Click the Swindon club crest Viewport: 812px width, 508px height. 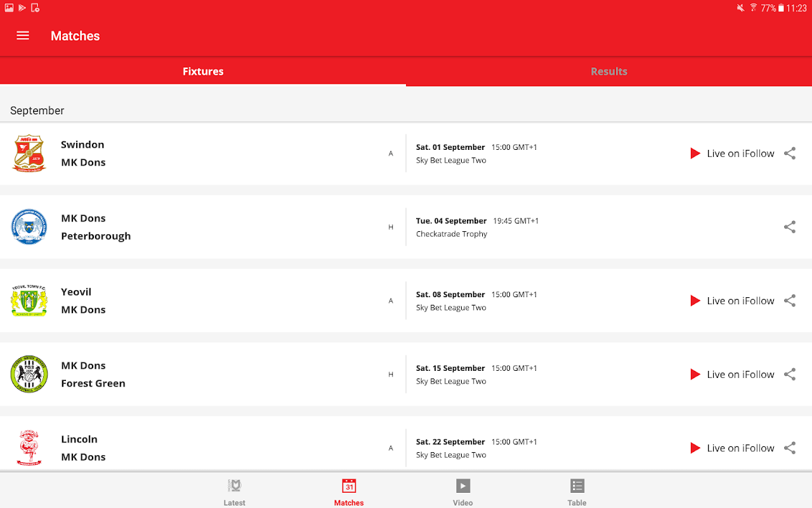pyautogui.click(x=29, y=153)
